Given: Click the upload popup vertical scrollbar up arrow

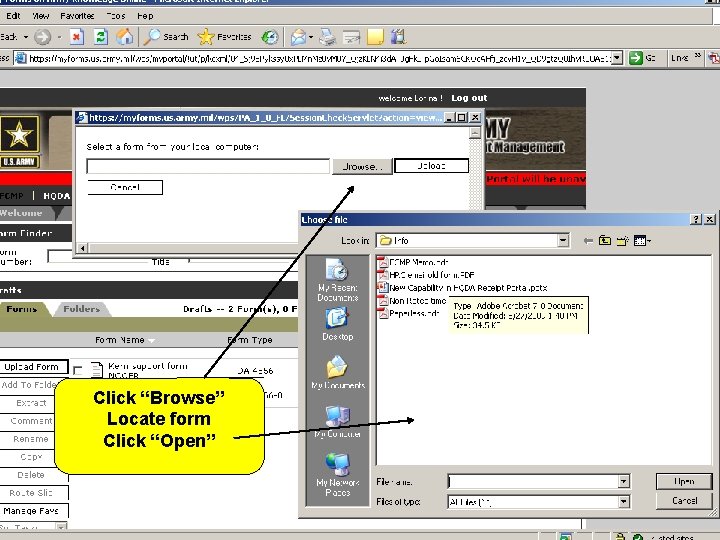Looking at the screenshot, I should tap(475, 133).
